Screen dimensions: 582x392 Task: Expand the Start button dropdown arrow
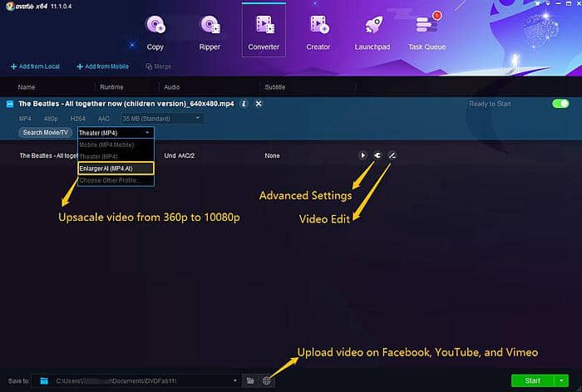[561, 381]
